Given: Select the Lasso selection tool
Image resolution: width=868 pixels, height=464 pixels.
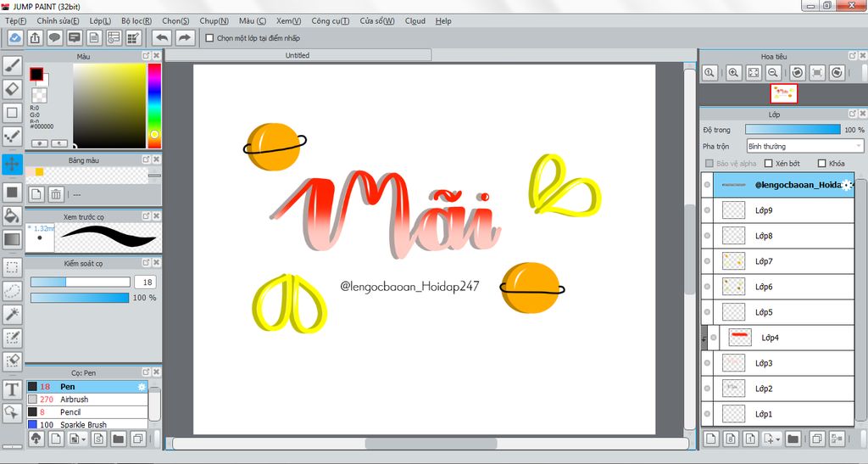Looking at the screenshot, I should 12,291.
